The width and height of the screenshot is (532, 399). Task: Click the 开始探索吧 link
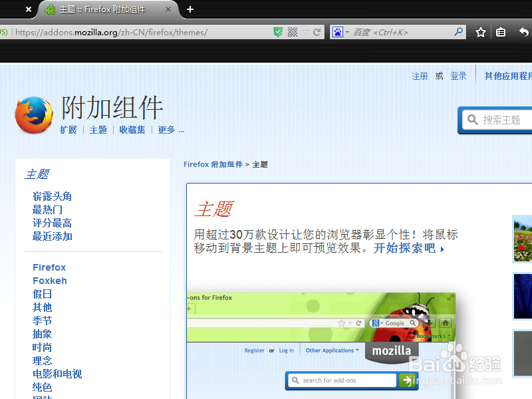tap(408, 248)
